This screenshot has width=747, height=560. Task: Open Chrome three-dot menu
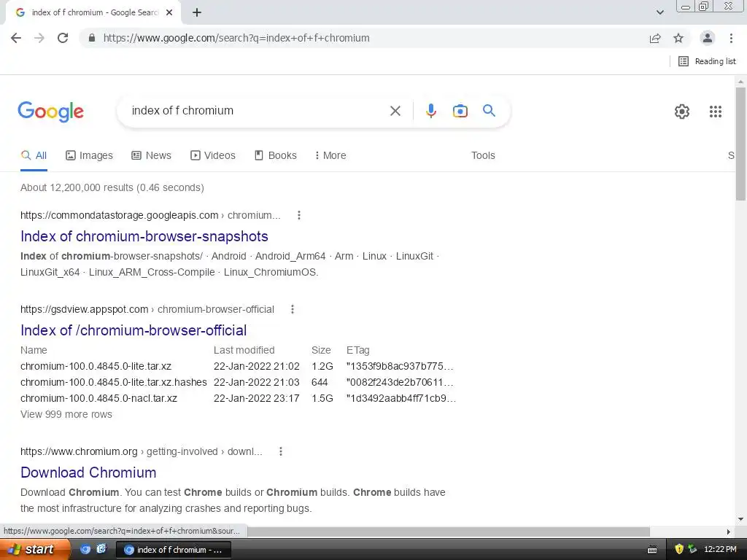point(731,38)
